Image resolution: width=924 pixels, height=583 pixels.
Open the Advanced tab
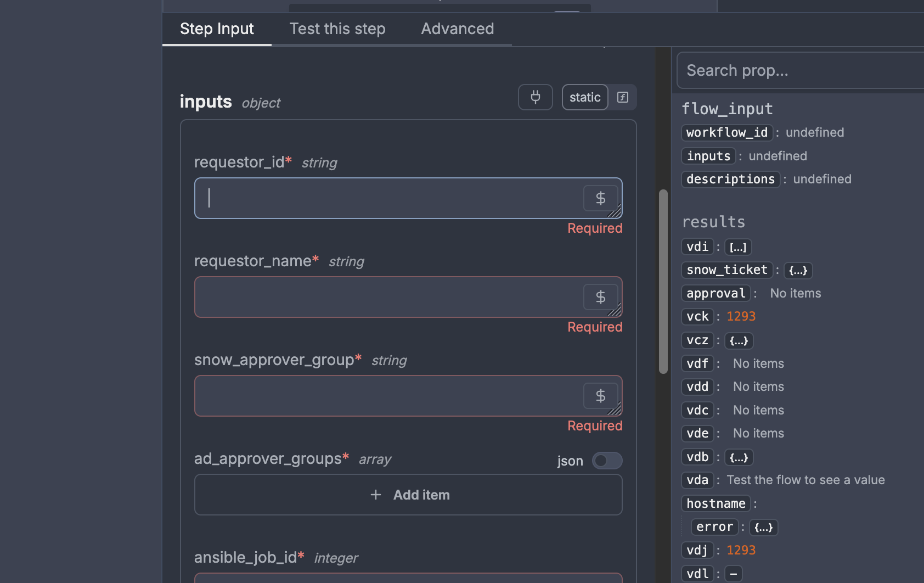point(458,29)
